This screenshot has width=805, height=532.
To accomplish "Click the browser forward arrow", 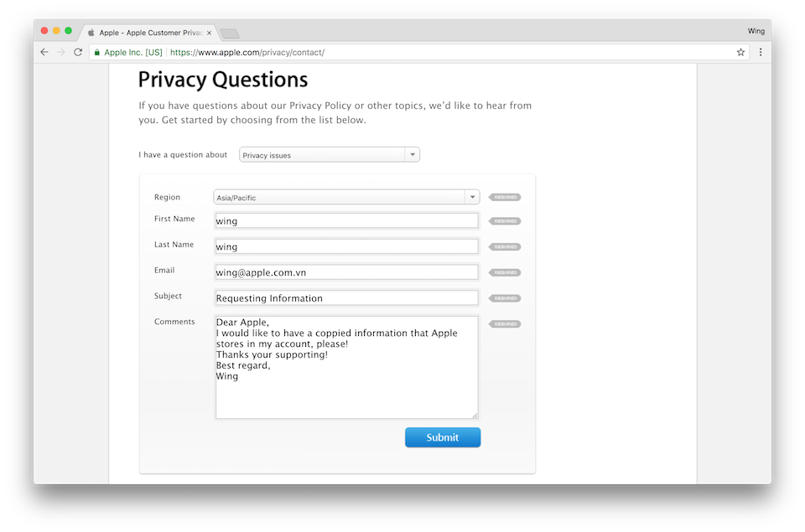I will (61, 52).
